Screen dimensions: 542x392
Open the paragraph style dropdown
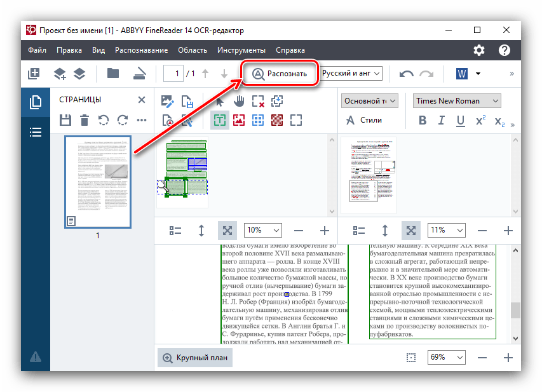[370, 101]
